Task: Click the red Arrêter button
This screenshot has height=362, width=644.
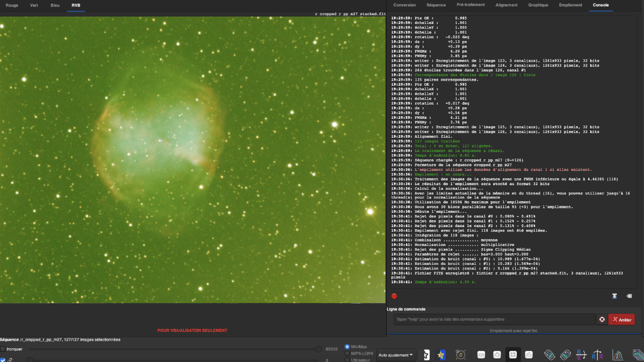Action: (621, 319)
